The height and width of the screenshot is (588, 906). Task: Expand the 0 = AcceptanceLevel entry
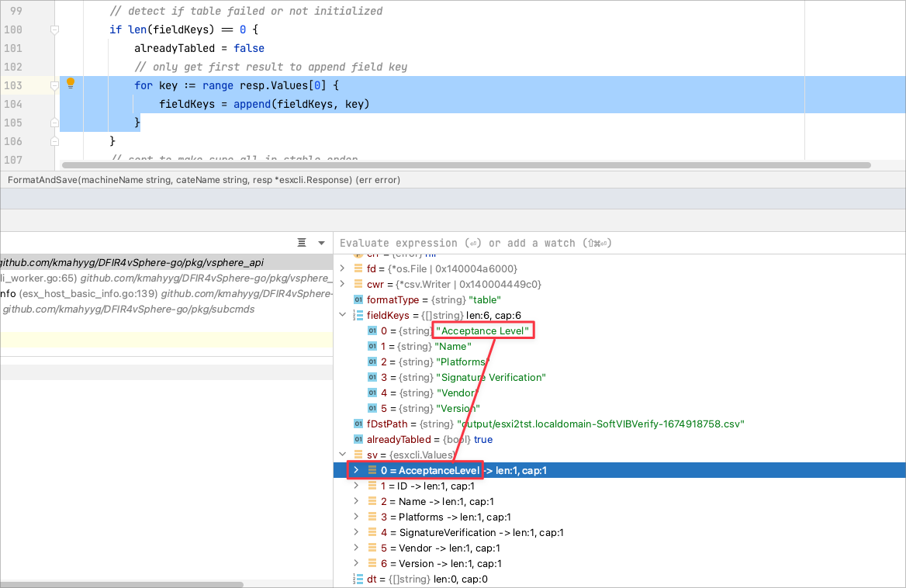356,470
